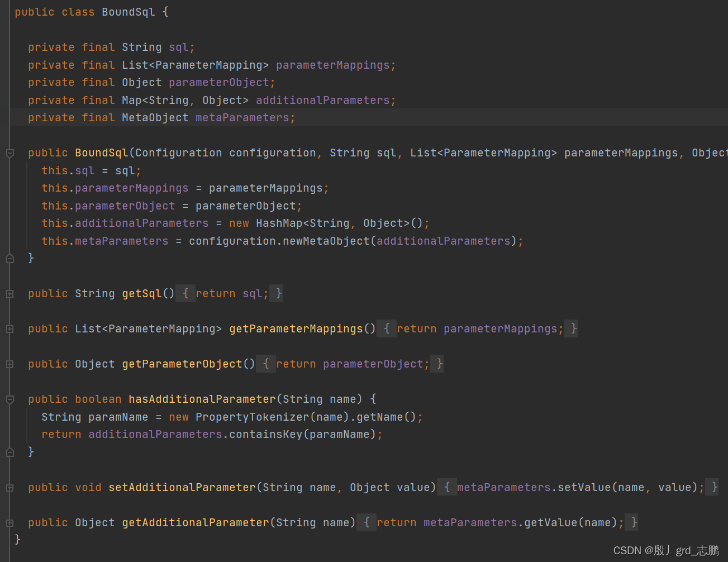This screenshot has height=562, width=728.
Task: Click the paramName variable declaration
Action: pos(118,417)
